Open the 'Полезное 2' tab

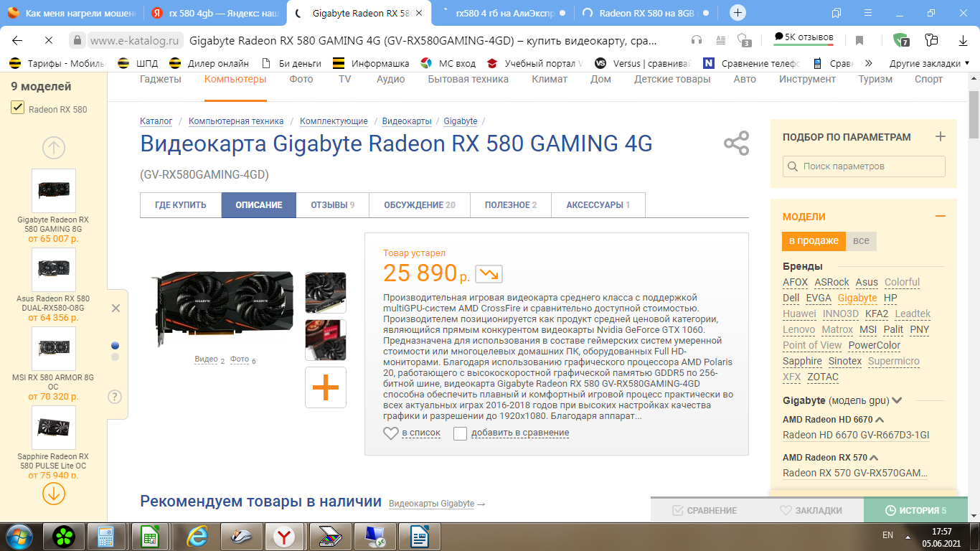click(511, 205)
